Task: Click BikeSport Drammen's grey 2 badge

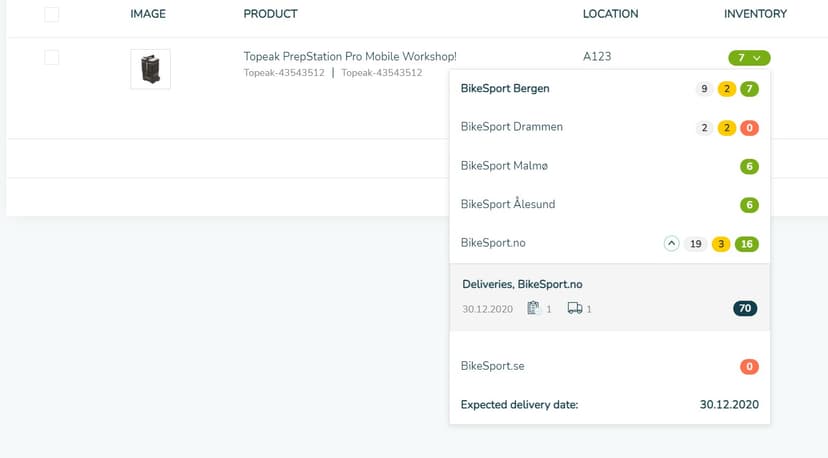Action: tap(704, 128)
